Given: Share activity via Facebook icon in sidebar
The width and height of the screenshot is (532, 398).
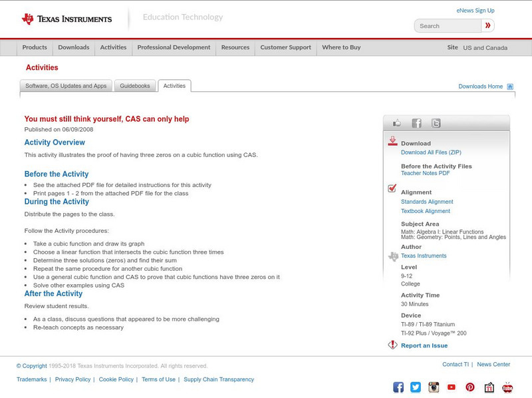Looking at the screenshot, I should pos(416,123).
